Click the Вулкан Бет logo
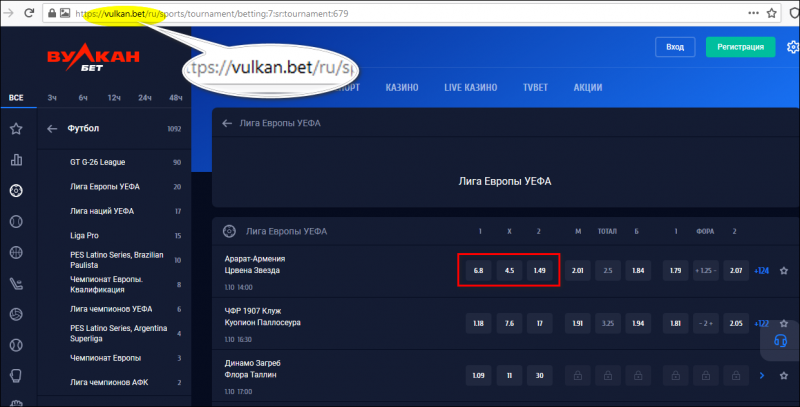 pyautogui.click(x=93, y=58)
